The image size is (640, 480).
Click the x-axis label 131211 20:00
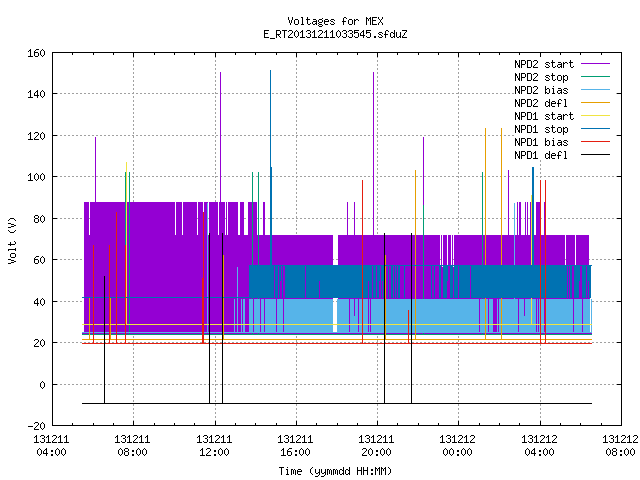pyautogui.click(x=376, y=446)
